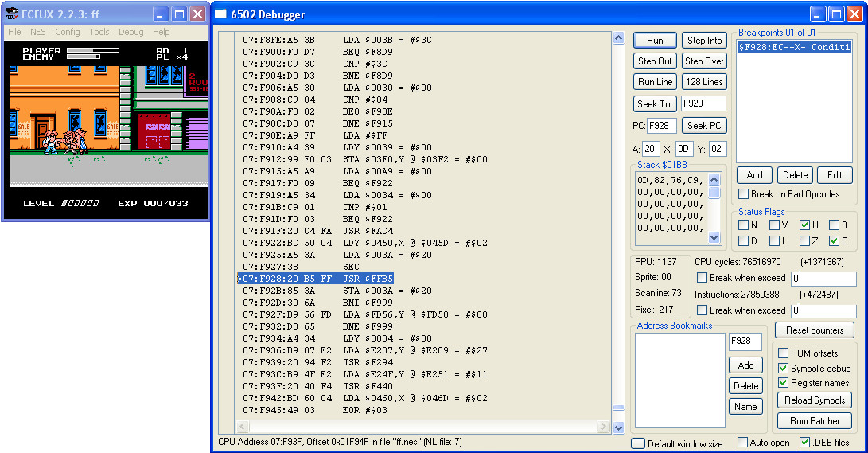Delete the selected breakpoint
Viewport: 868px width, 453px height.
(x=795, y=175)
